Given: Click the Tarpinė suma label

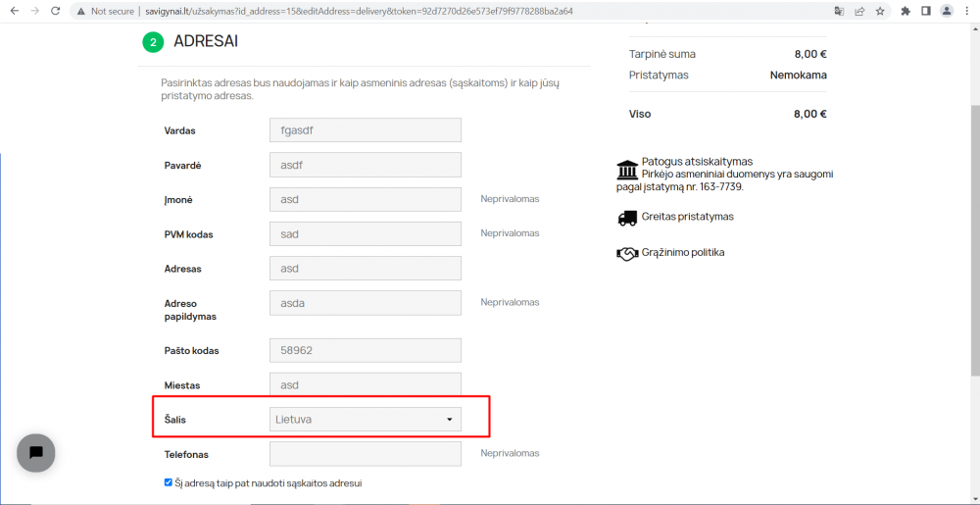Looking at the screenshot, I should pos(661,54).
